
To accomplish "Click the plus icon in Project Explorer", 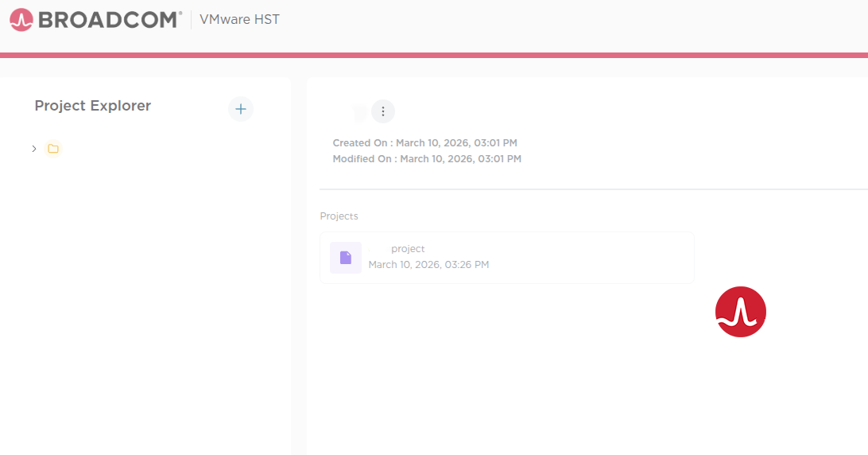I will 241,109.
